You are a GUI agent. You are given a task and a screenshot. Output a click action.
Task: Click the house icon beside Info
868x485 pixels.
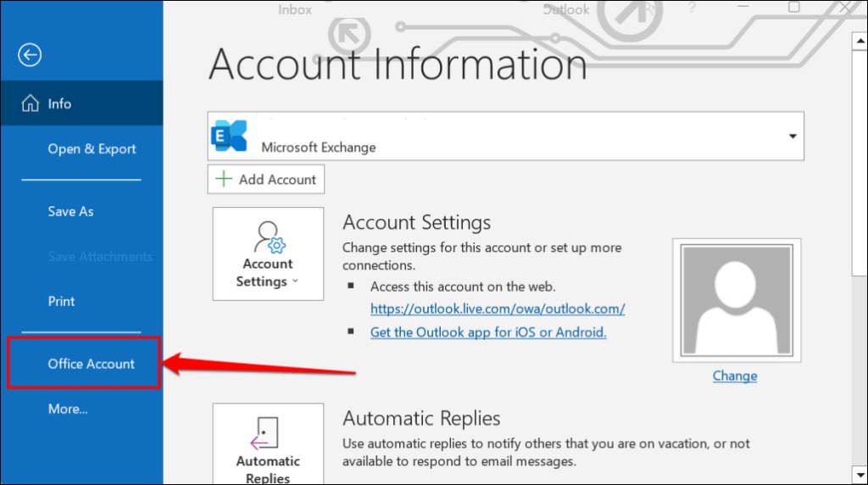30,103
